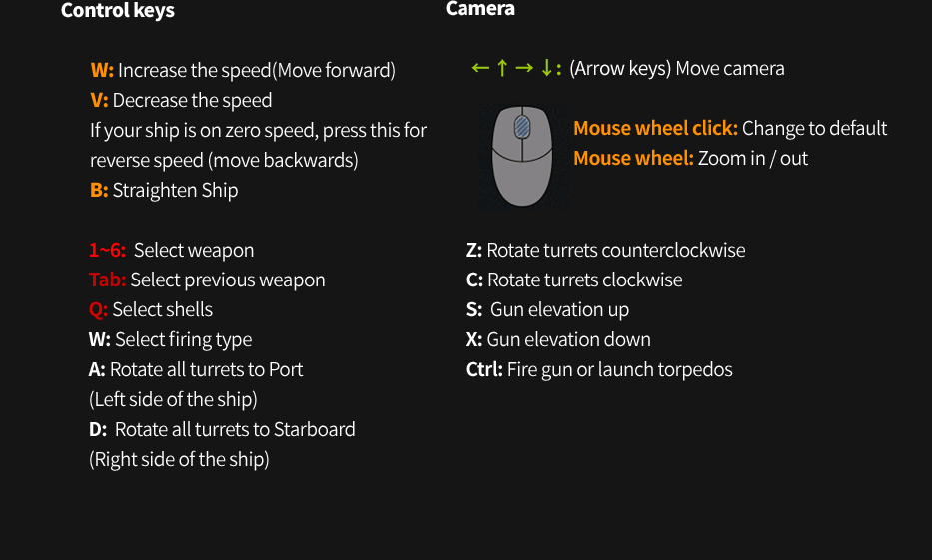Screen dimensions: 932x560
Task: Click the orange "B:" Straighten Ship label
Action: click(99, 191)
